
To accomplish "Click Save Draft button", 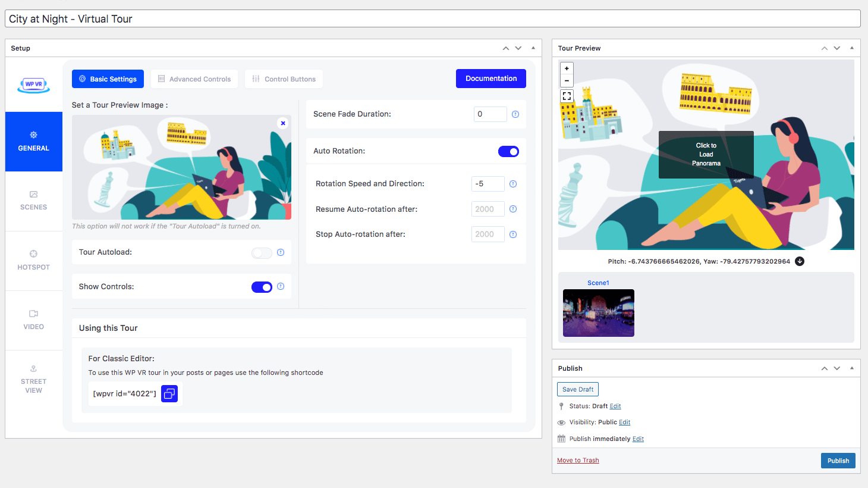I will coord(578,389).
